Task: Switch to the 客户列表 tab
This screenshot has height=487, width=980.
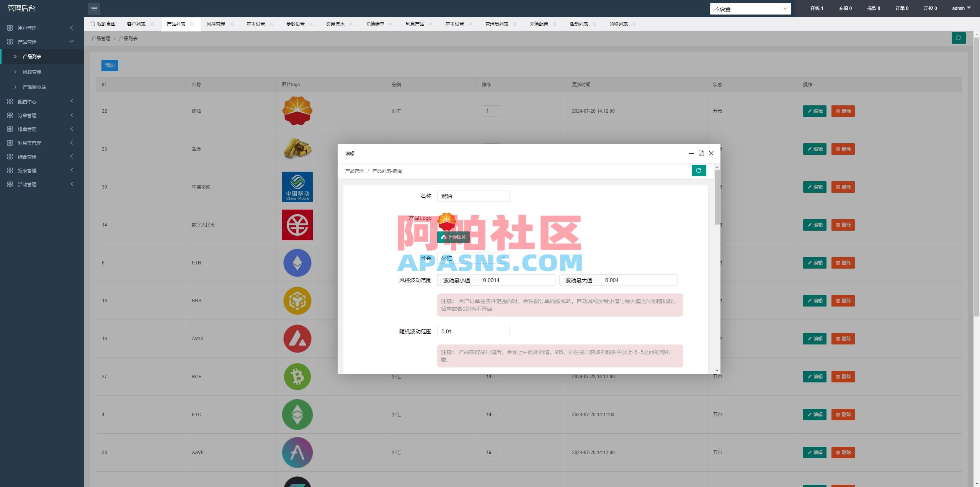Action: pyautogui.click(x=136, y=23)
